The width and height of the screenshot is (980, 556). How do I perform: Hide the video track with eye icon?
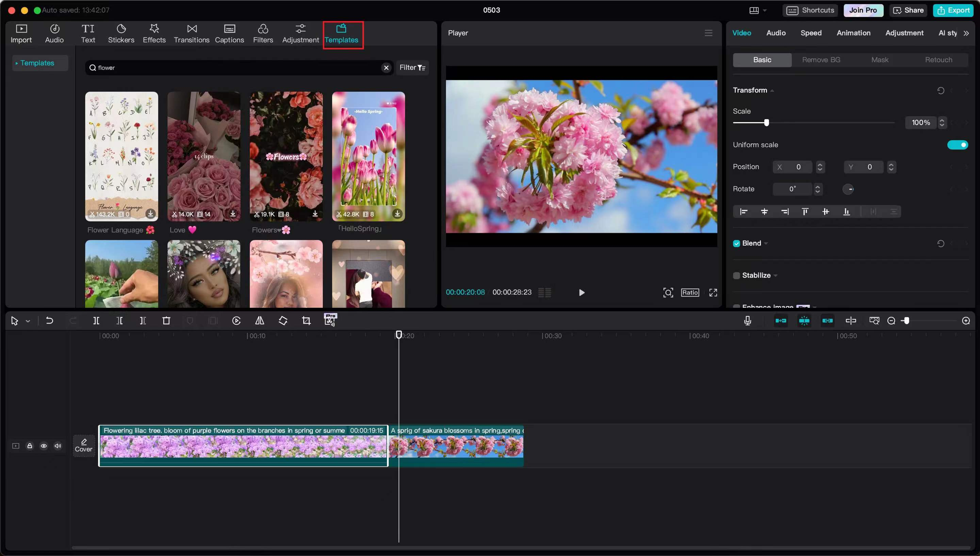pyautogui.click(x=44, y=446)
